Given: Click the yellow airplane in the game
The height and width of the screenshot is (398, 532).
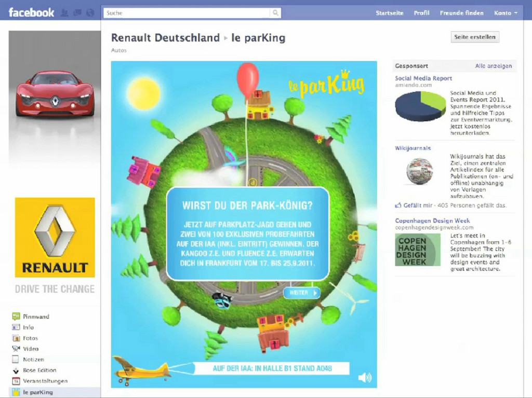Looking at the screenshot, I should [142, 370].
